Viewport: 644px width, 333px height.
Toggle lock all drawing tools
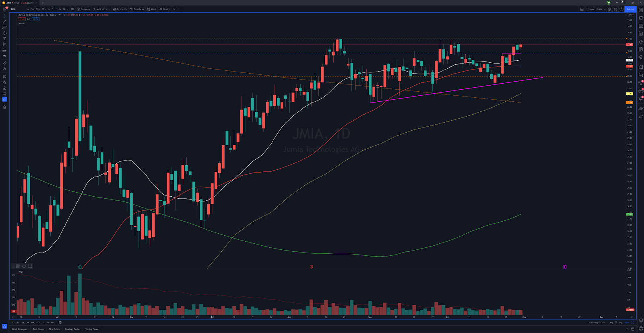(x=4, y=88)
